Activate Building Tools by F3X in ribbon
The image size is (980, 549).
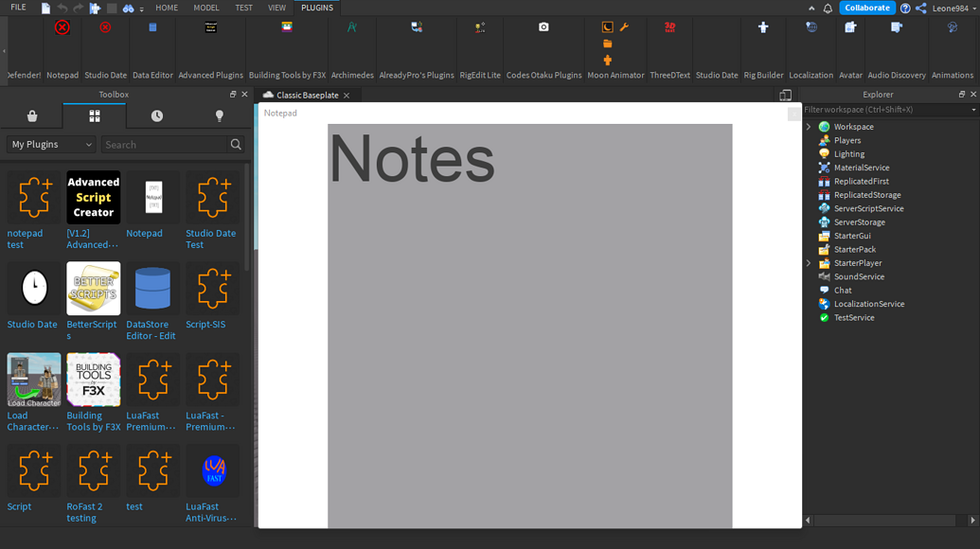[287, 27]
